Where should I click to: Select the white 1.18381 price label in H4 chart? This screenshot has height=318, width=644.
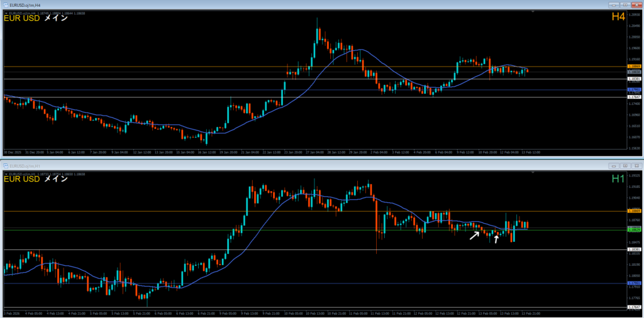635,79
